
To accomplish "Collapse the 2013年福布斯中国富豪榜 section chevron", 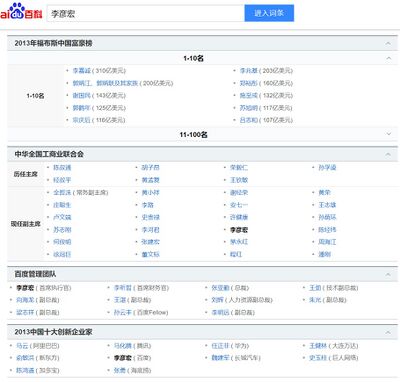I will pos(388,43).
